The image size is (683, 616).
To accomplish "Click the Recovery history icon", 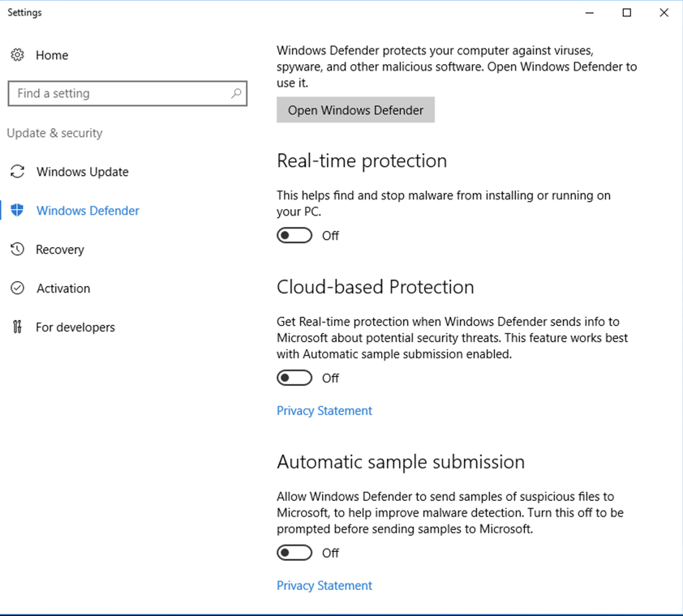I will (x=17, y=250).
